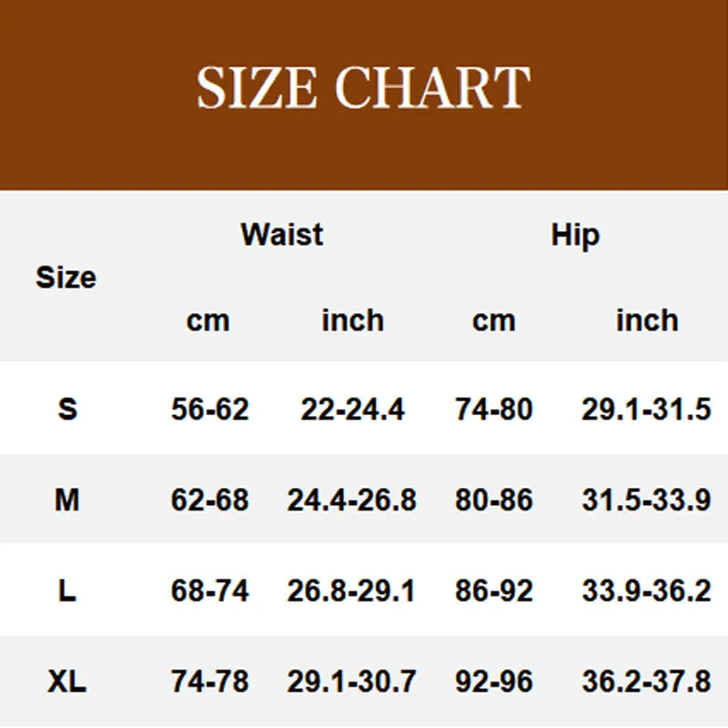This screenshot has height=728, width=728.
Task: Select size L row label
Action: (x=66, y=591)
